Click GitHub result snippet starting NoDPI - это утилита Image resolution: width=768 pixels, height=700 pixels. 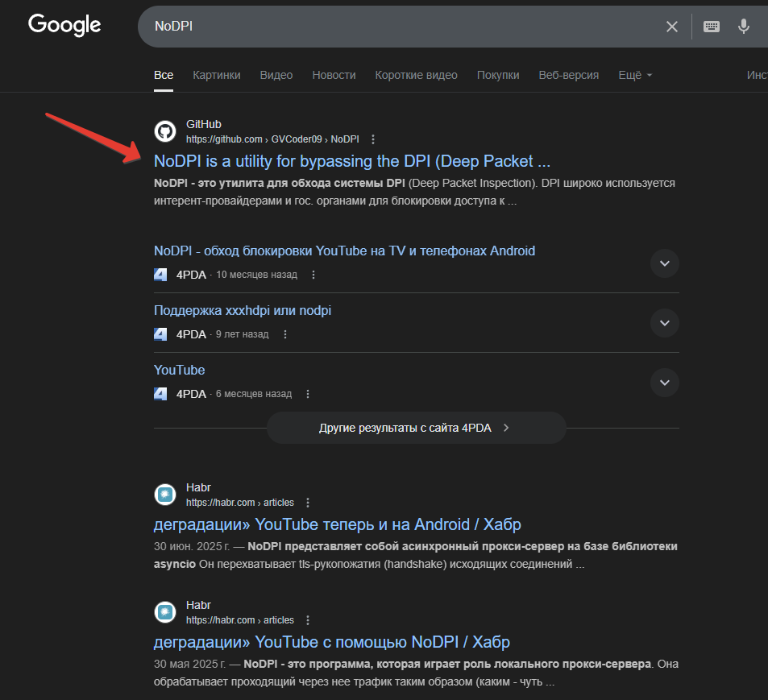(414, 192)
